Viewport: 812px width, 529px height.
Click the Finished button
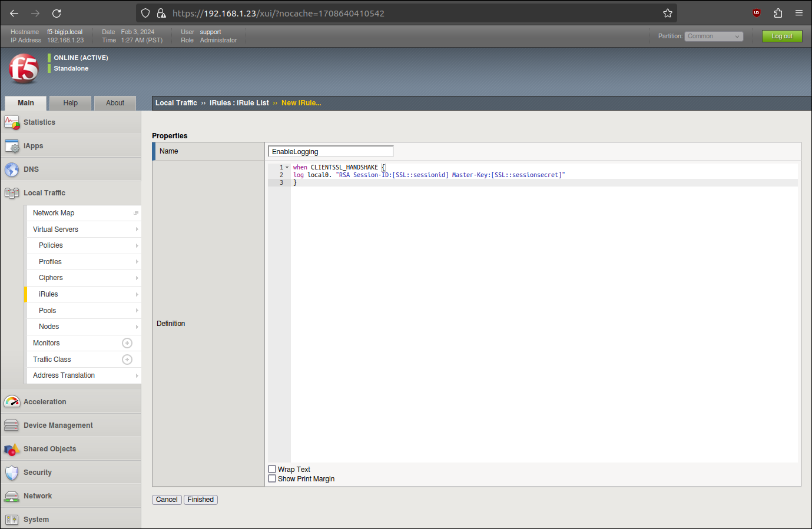pyautogui.click(x=201, y=500)
